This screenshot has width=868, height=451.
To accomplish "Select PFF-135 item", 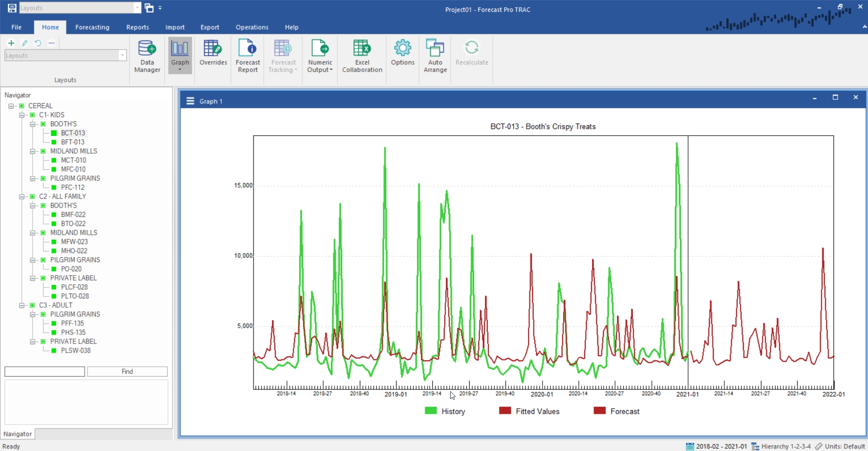I will pyautogui.click(x=73, y=323).
